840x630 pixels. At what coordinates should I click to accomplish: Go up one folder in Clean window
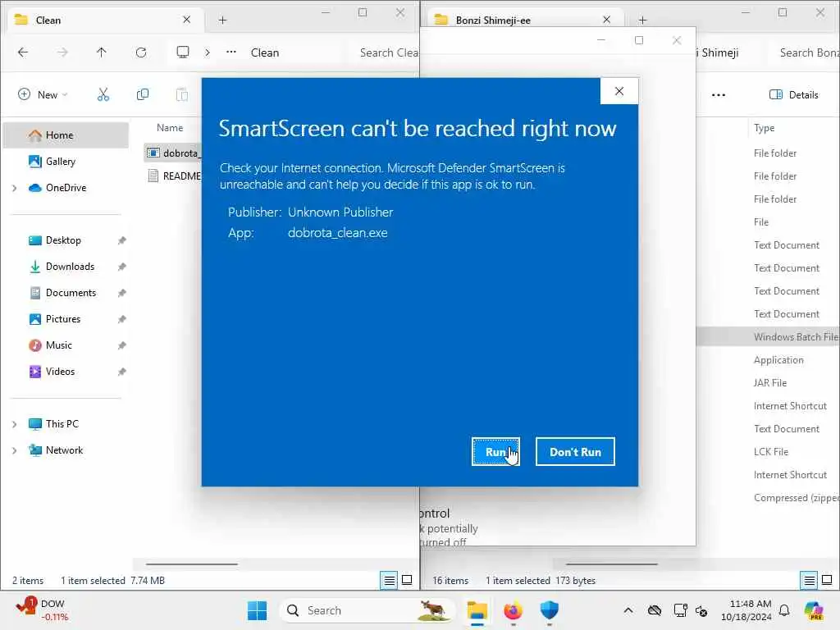pos(101,52)
